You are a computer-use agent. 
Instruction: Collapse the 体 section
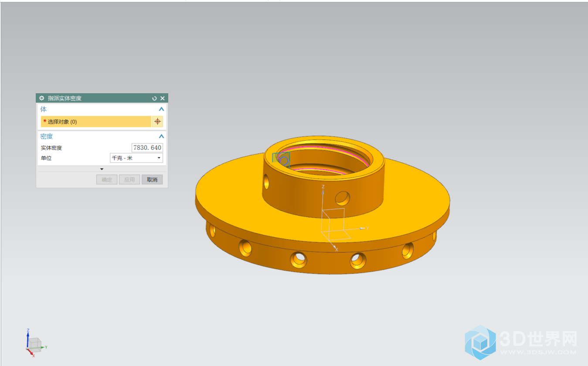coord(161,109)
